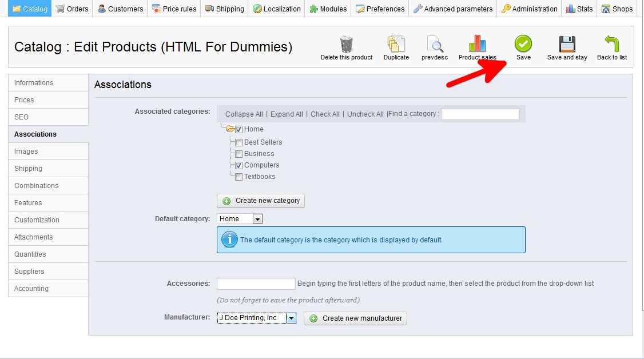Open the Product sales chart icon
The image size is (644, 359).
(477, 44)
